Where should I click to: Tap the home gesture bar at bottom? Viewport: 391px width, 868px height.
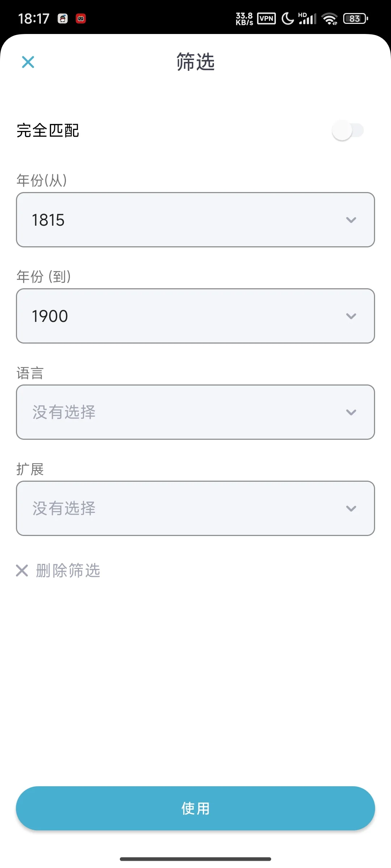[195, 859]
